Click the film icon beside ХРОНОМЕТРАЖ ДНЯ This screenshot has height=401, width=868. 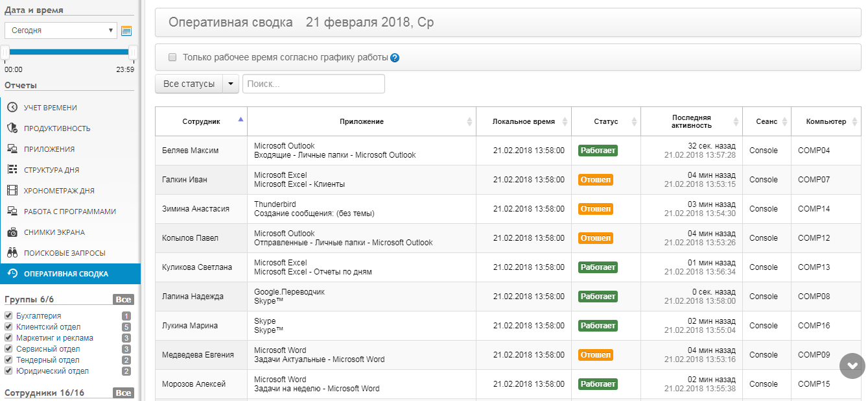click(12, 191)
